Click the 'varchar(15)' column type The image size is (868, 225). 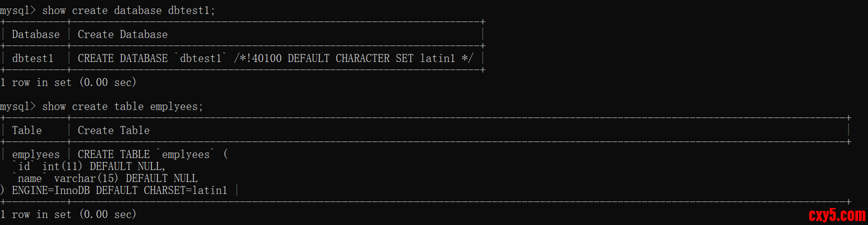point(86,178)
